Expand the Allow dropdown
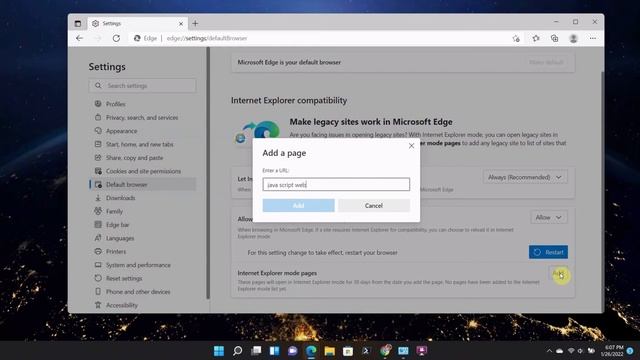 [549, 218]
